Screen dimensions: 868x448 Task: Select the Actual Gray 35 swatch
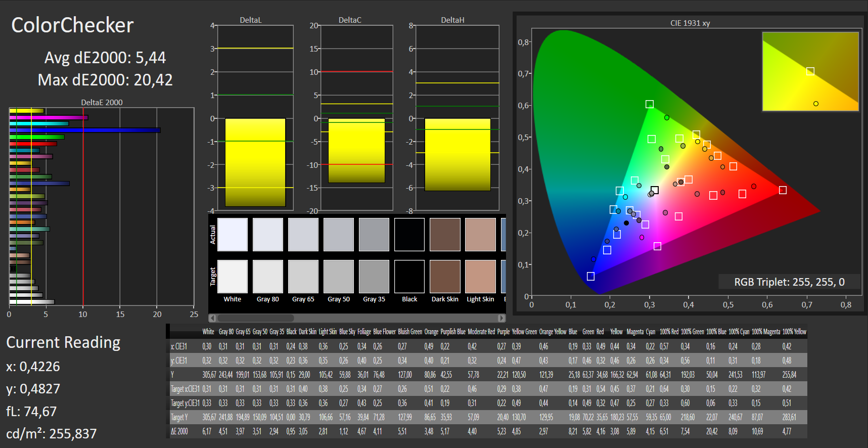(x=374, y=235)
